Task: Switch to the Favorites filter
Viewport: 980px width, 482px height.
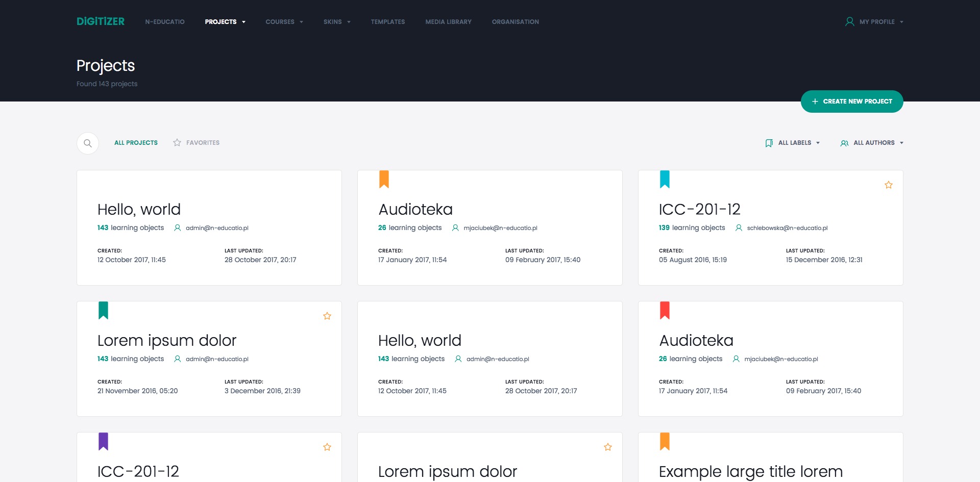Action: (x=202, y=143)
